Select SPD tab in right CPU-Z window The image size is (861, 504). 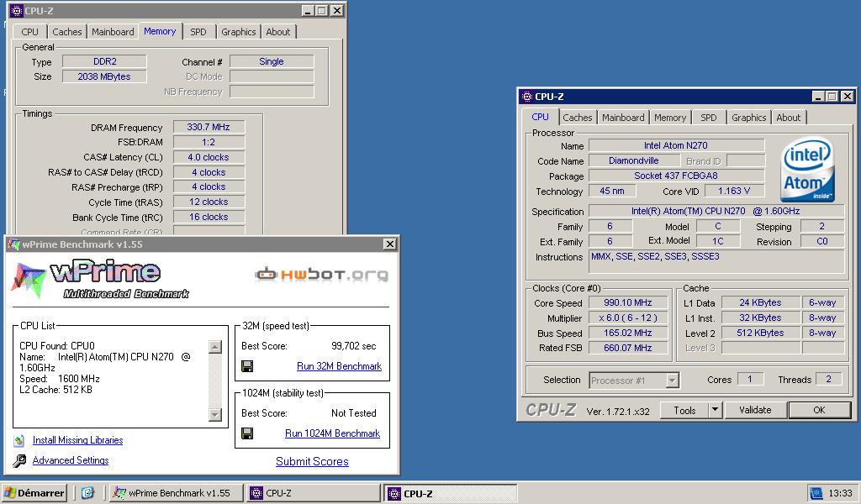point(708,118)
